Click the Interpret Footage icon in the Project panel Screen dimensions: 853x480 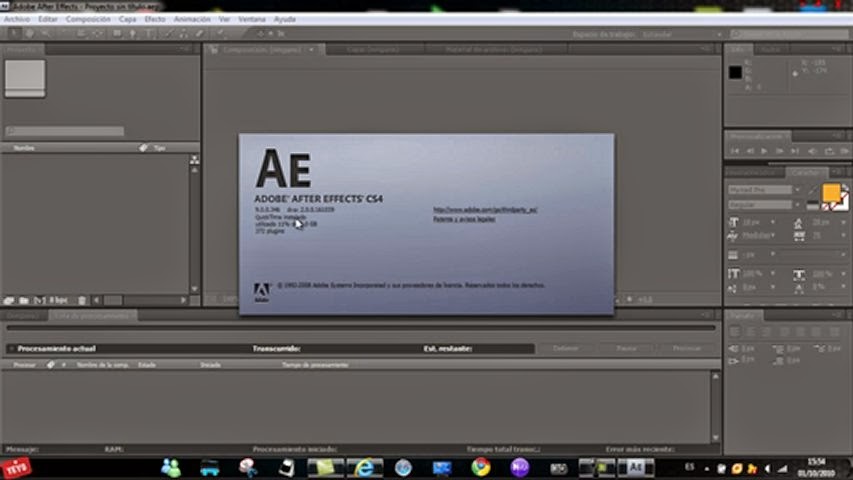point(9,300)
